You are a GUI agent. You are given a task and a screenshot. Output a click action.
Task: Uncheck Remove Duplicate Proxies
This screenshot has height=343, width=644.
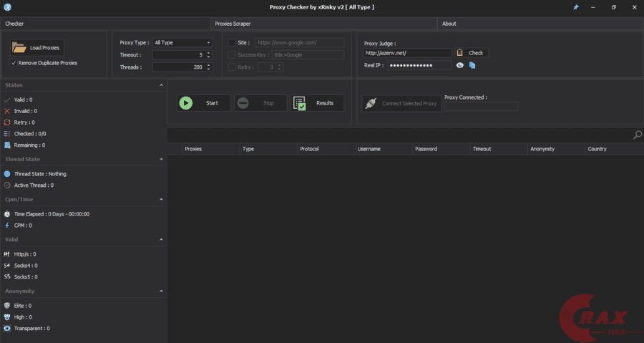[x=14, y=63]
